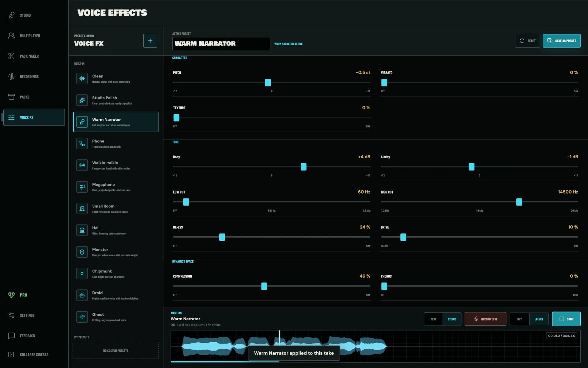Click the De-Ess slider handle
This screenshot has width=588, height=368.
222,237
